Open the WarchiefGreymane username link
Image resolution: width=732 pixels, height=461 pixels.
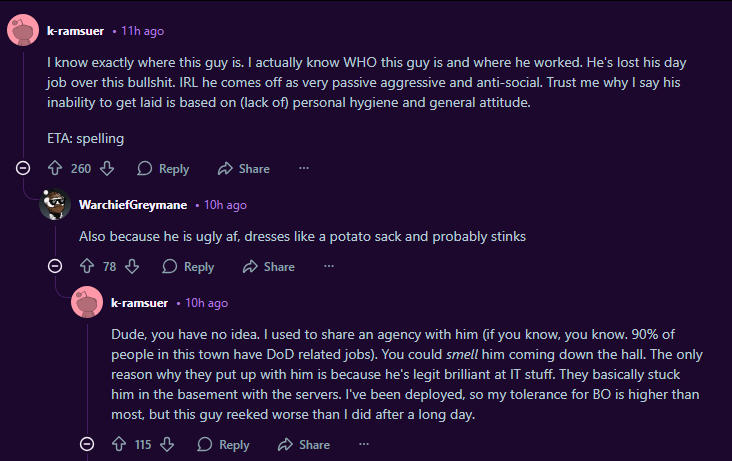pyautogui.click(x=132, y=205)
